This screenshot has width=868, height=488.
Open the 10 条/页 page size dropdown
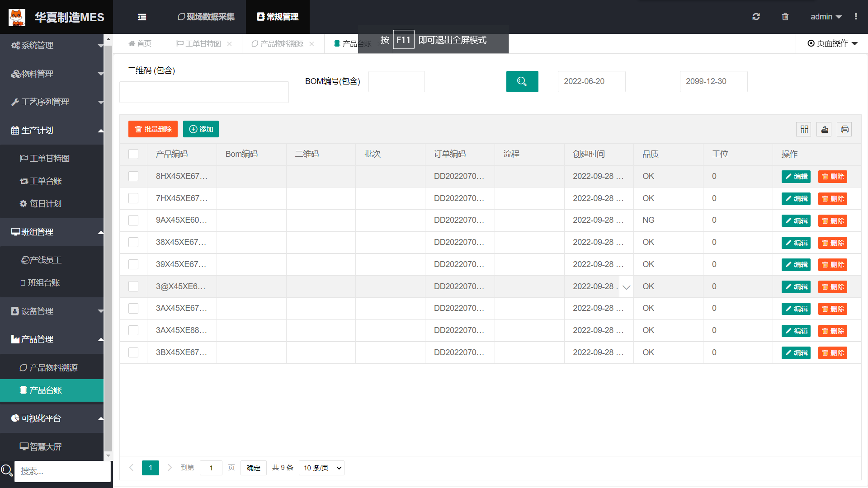click(x=322, y=468)
